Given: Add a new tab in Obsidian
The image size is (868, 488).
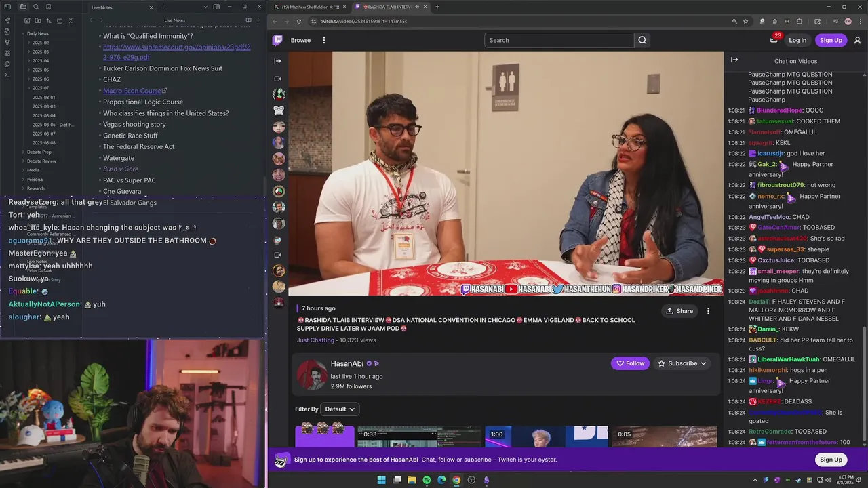Looking at the screenshot, I should [x=163, y=7].
